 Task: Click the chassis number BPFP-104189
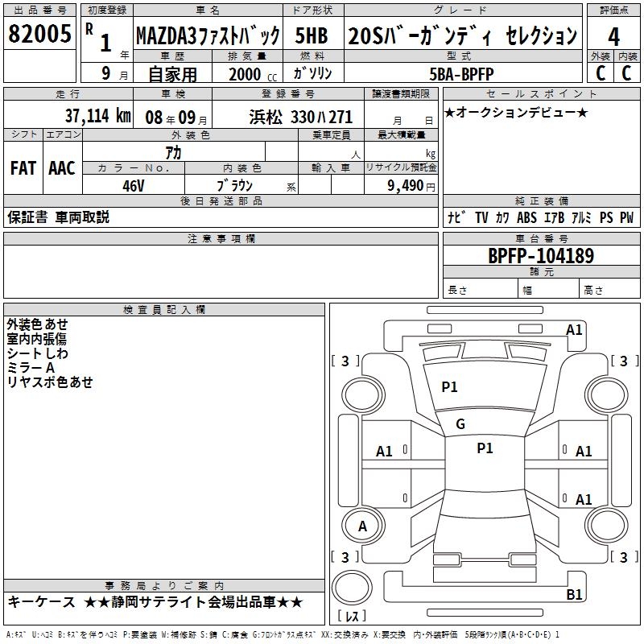pyautogui.click(x=541, y=256)
